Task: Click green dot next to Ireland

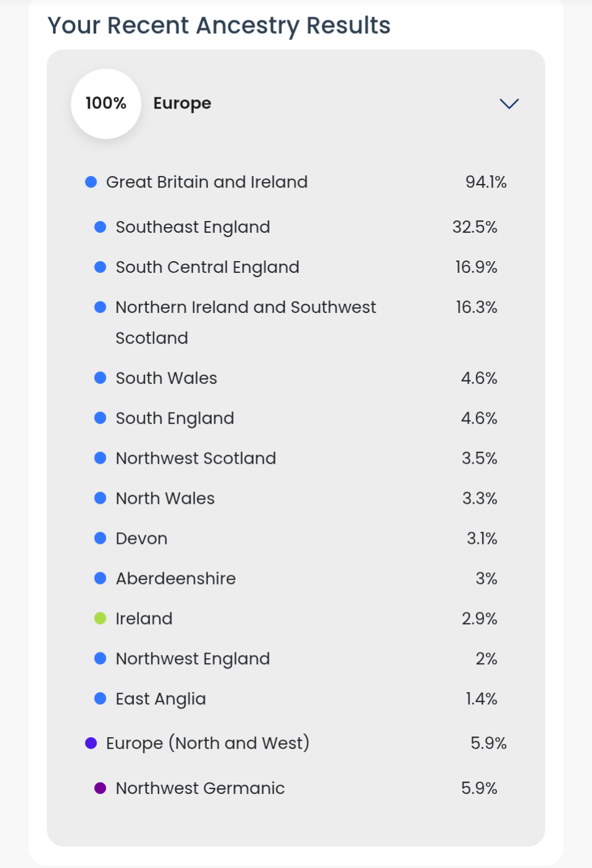Action: pyautogui.click(x=100, y=619)
